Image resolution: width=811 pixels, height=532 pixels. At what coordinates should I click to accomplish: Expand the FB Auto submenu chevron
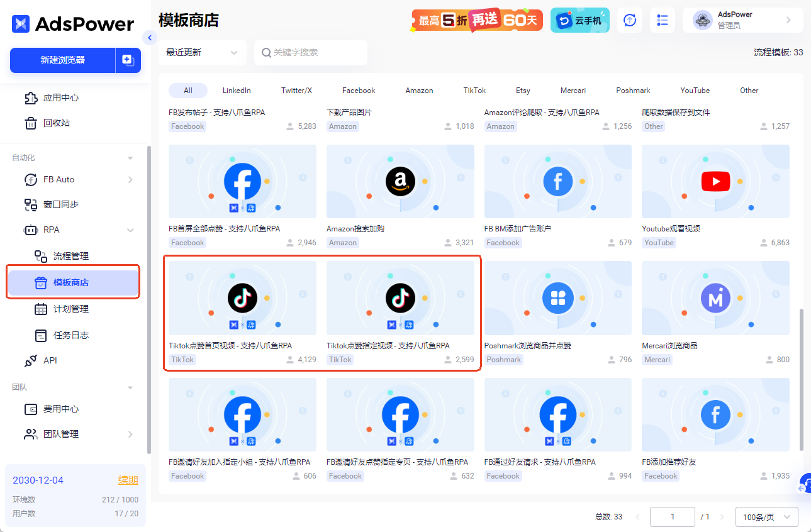[x=130, y=180]
